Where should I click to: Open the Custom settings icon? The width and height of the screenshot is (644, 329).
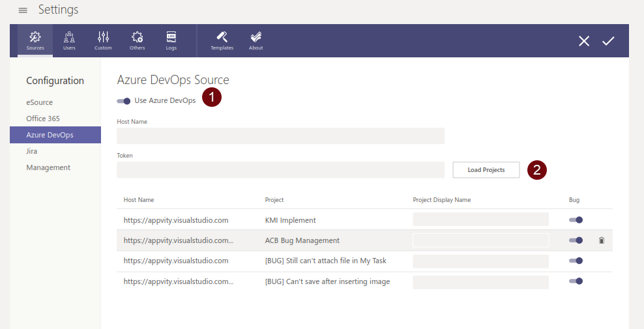[103, 40]
